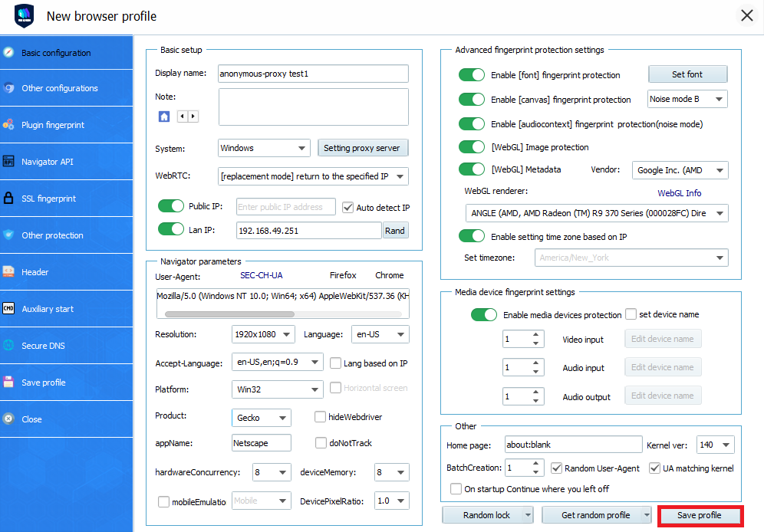Click inside the Note text box
This screenshot has height=532, width=764.
coord(313,107)
